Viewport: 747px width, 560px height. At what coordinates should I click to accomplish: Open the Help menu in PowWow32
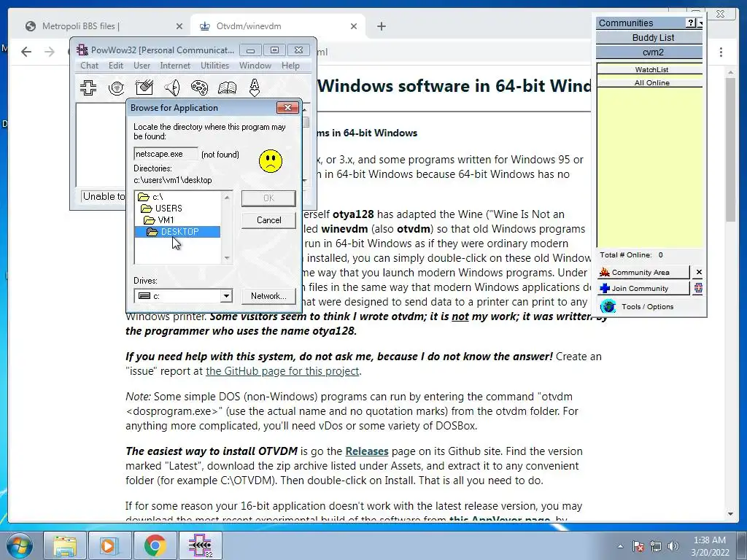coord(290,65)
